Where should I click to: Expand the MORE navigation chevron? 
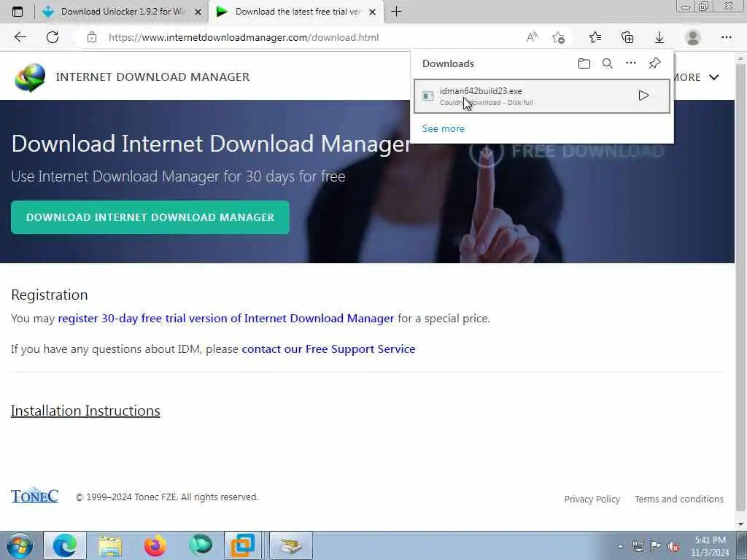click(x=713, y=77)
